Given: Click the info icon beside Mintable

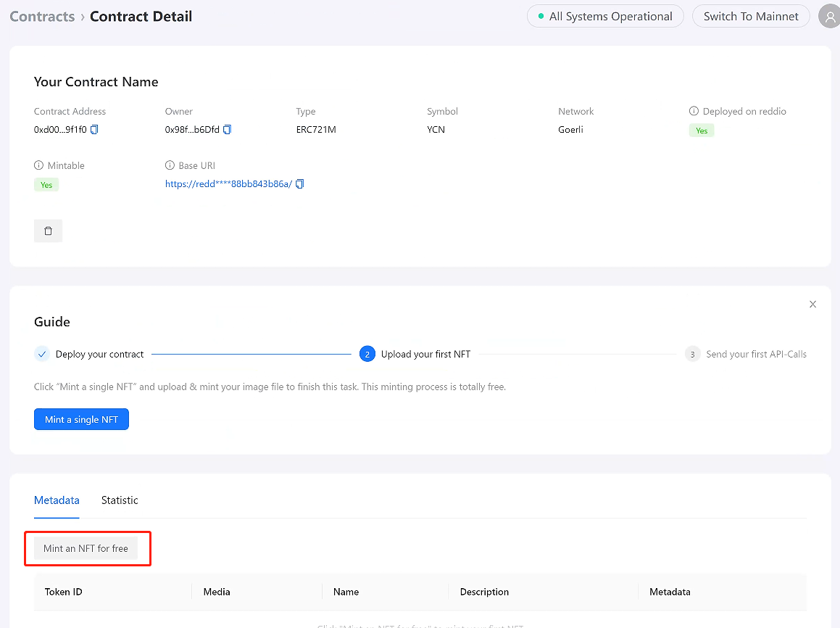Looking at the screenshot, I should pyautogui.click(x=38, y=165).
